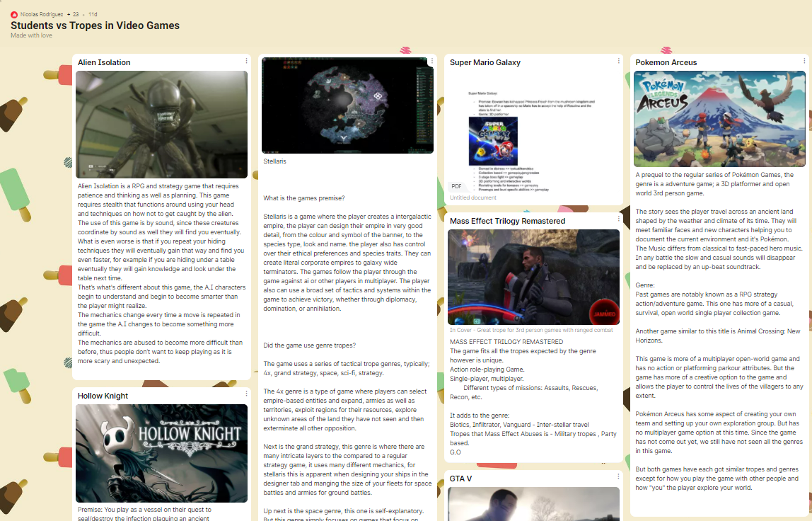
Task: Open the Nicolas Rodriguez author name link
Action: tap(42, 15)
